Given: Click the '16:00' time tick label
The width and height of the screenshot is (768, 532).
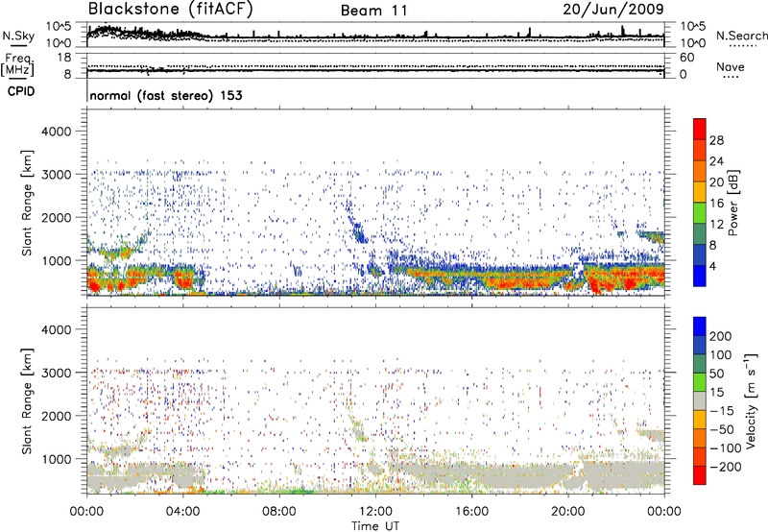Looking at the screenshot, I should point(471,512).
